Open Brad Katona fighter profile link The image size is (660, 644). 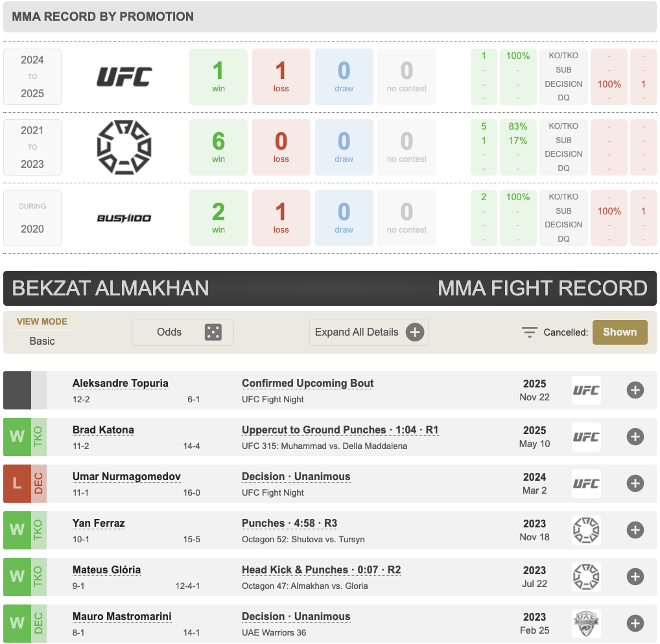[x=103, y=430]
